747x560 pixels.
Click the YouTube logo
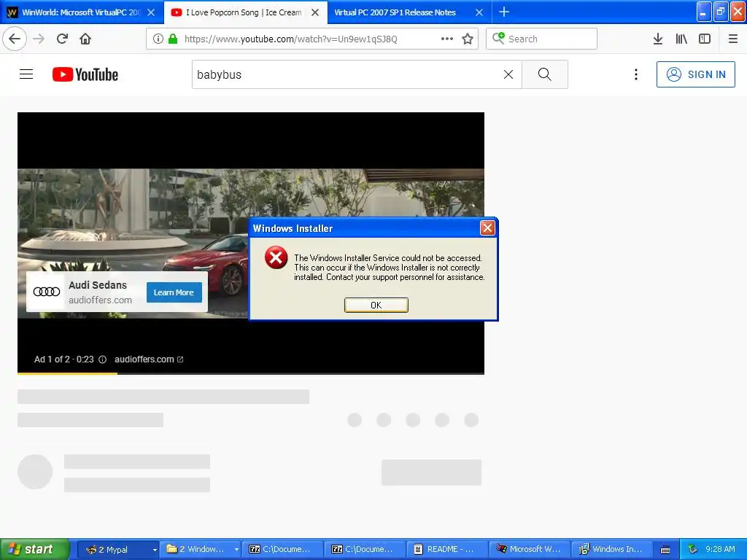[85, 74]
